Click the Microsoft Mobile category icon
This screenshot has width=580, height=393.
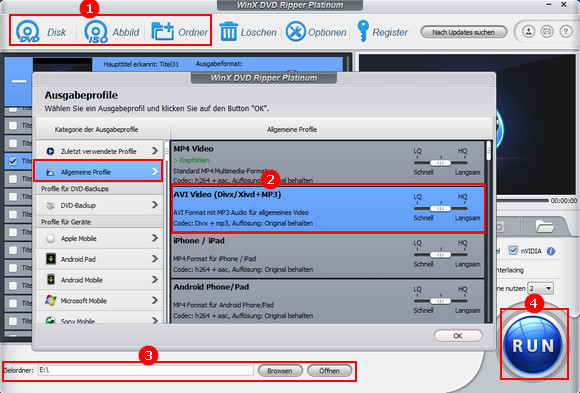(x=51, y=300)
